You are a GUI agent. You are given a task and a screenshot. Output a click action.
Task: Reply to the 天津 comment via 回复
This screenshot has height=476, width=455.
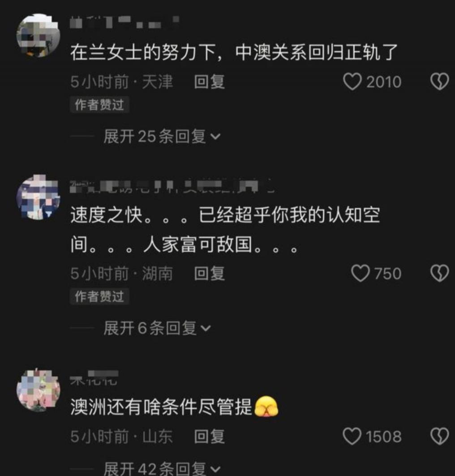209,82
